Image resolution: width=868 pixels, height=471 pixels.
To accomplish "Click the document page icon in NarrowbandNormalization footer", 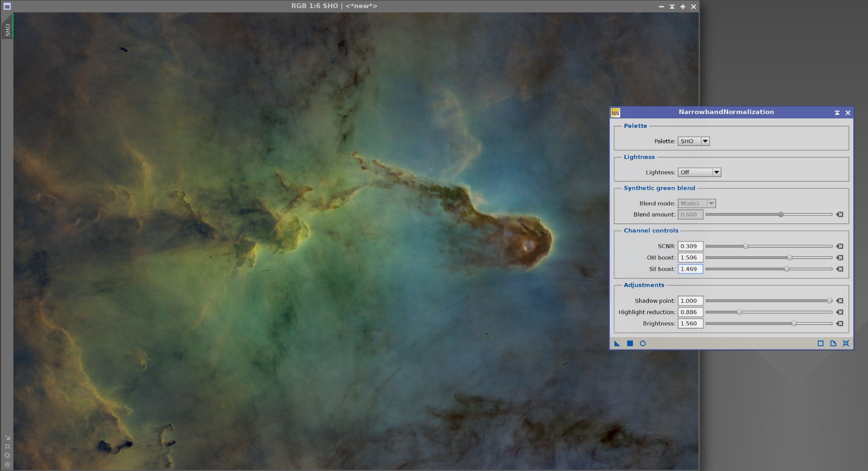I will [x=833, y=344].
